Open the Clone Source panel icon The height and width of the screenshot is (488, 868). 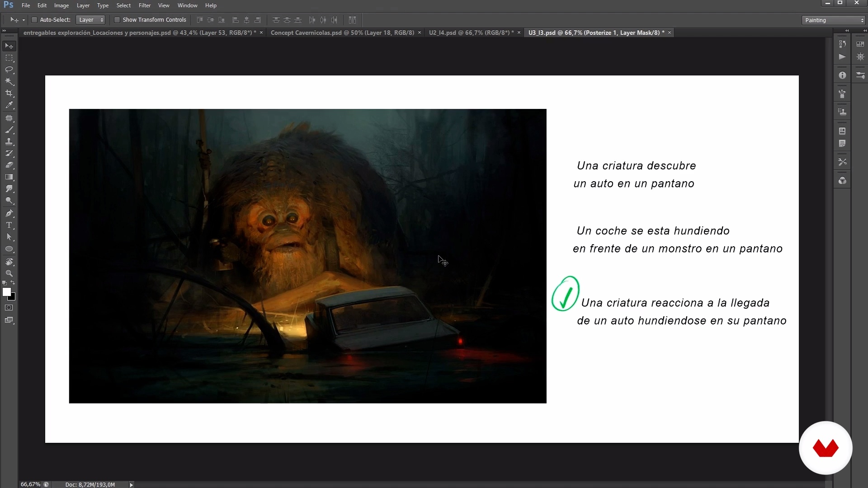coord(842,112)
